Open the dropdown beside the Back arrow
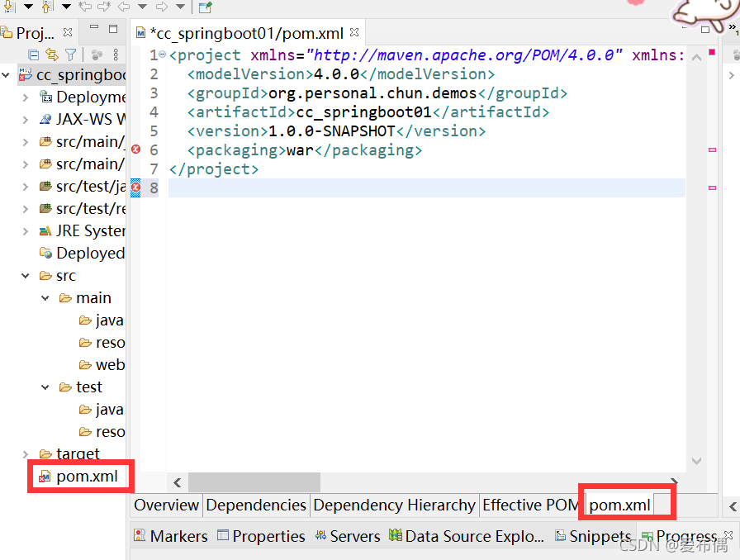This screenshot has height=560, width=740. click(x=141, y=7)
